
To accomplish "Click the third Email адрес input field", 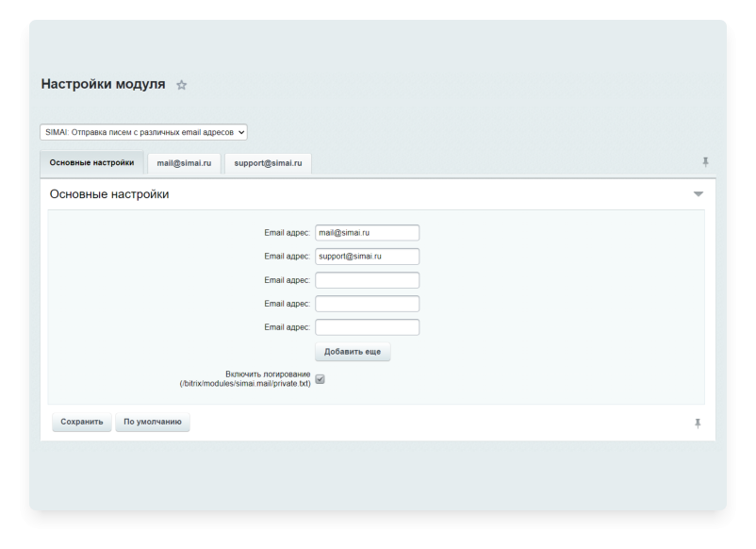I will (367, 280).
